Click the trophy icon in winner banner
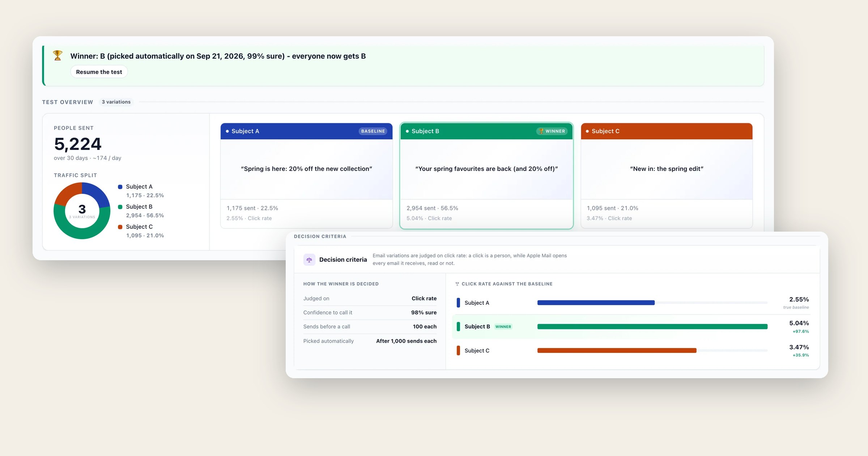 point(58,55)
